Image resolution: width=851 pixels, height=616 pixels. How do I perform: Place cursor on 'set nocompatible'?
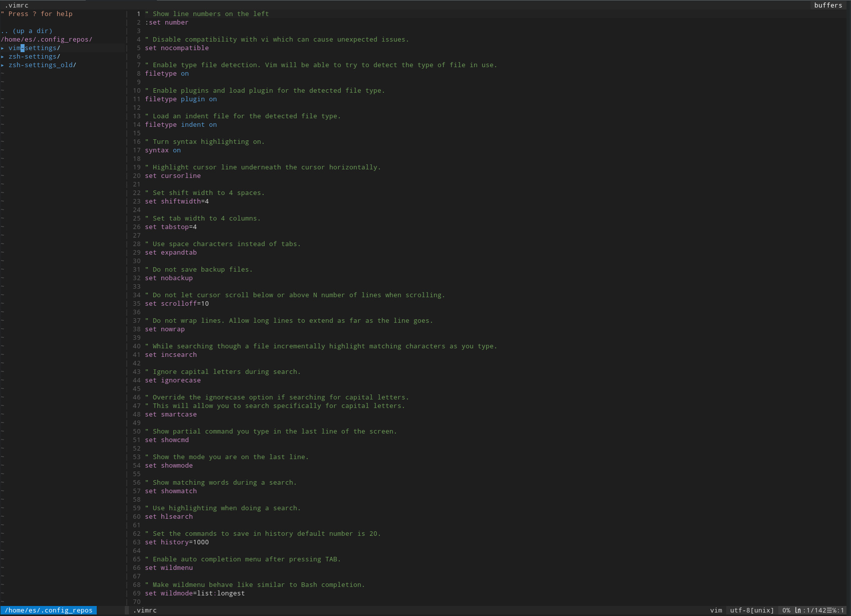click(177, 48)
